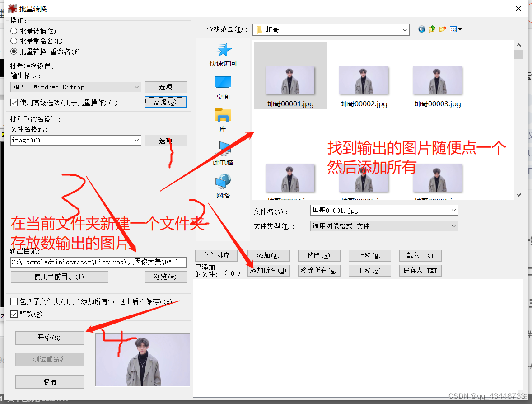
Task: Click the 移除所有(e) button
Action: pyautogui.click(x=319, y=271)
